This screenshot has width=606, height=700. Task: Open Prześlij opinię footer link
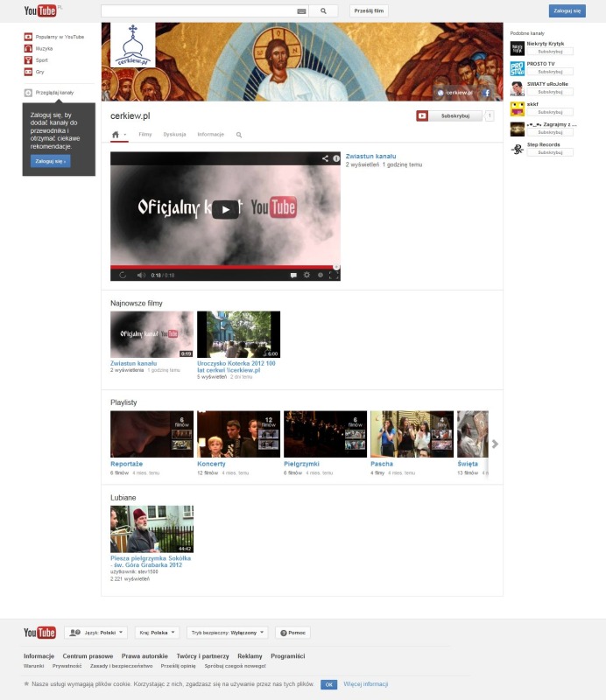point(179,666)
